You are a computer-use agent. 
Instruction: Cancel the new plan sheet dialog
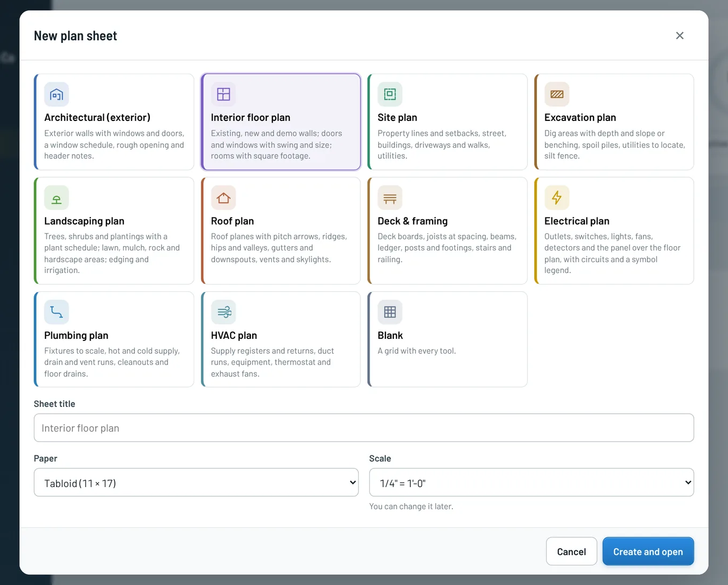pos(572,551)
